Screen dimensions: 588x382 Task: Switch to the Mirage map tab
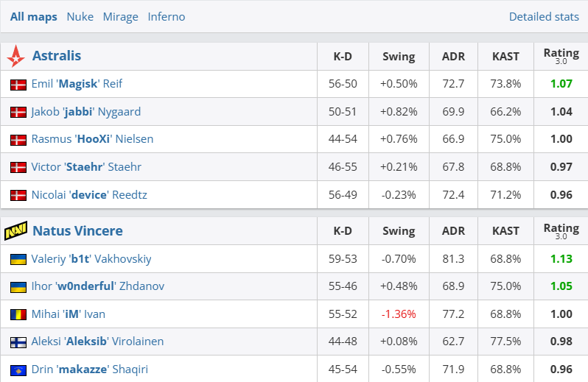click(x=120, y=16)
